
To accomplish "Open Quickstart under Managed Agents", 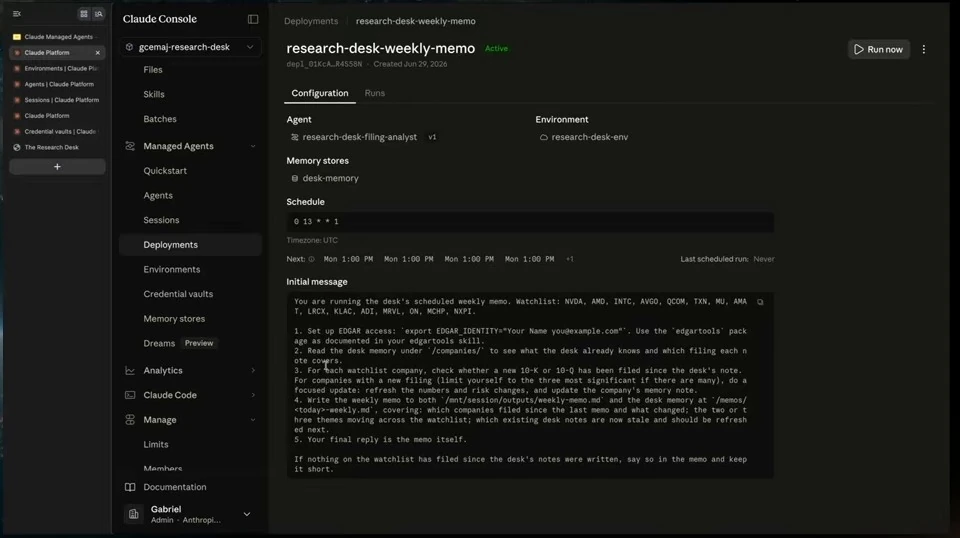I will point(165,171).
